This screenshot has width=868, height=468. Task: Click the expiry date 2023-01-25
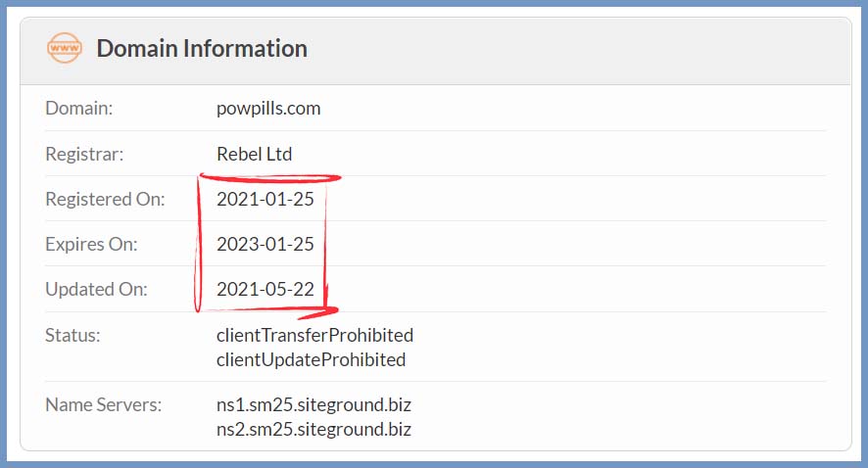pyautogui.click(x=265, y=244)
